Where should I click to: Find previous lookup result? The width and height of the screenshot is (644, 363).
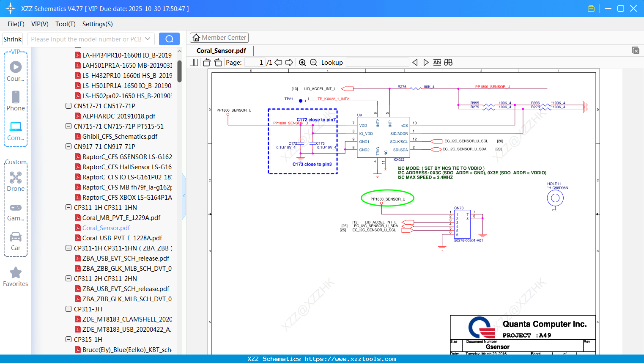(415, 62)
